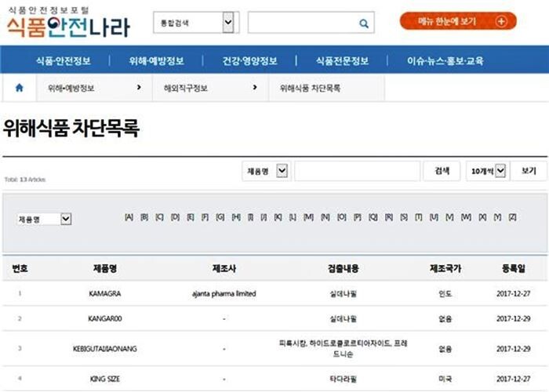This screenshot has height=392, width=549.
Task: Expand the 해외직구정보 breadcrumb arrow
Action: point(255,88)
